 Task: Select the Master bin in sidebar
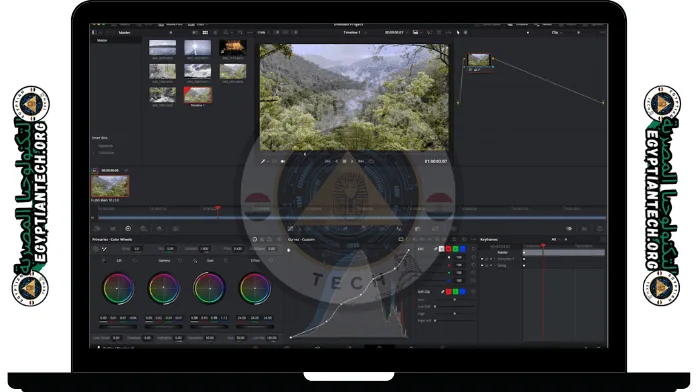(102, 40)
